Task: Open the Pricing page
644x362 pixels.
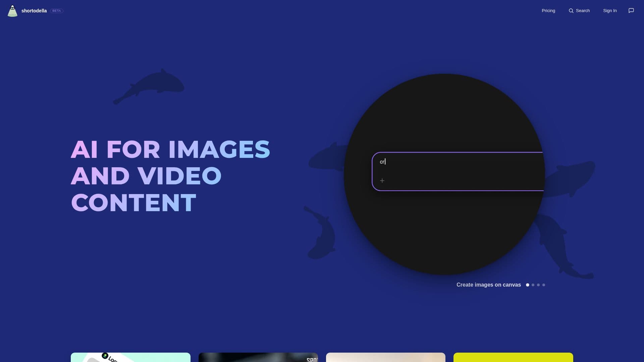Action: (548, 11)
